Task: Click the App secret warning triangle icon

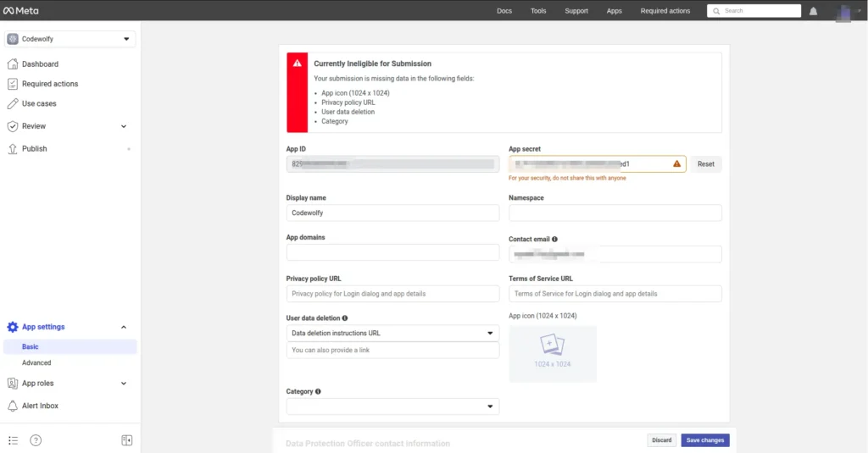Action: point(676,163)
